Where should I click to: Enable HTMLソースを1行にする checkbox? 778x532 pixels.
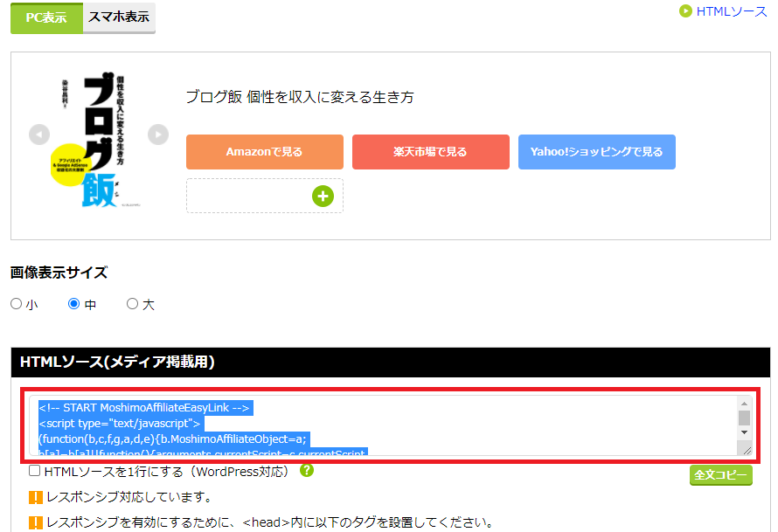point(34,471)
